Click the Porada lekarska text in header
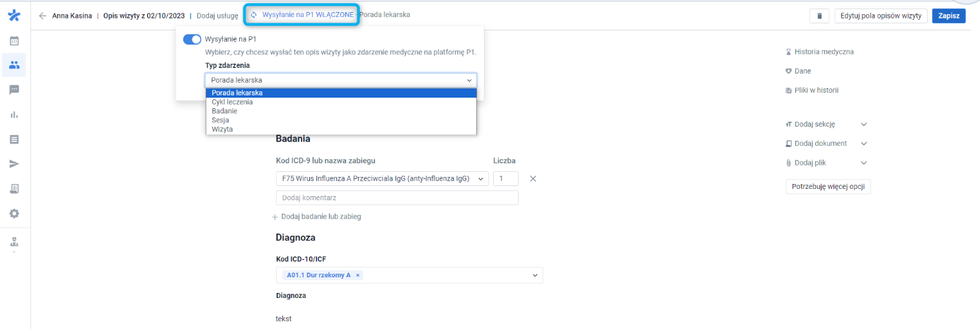Screen dimensions: 980x334 tap(385, 15)
